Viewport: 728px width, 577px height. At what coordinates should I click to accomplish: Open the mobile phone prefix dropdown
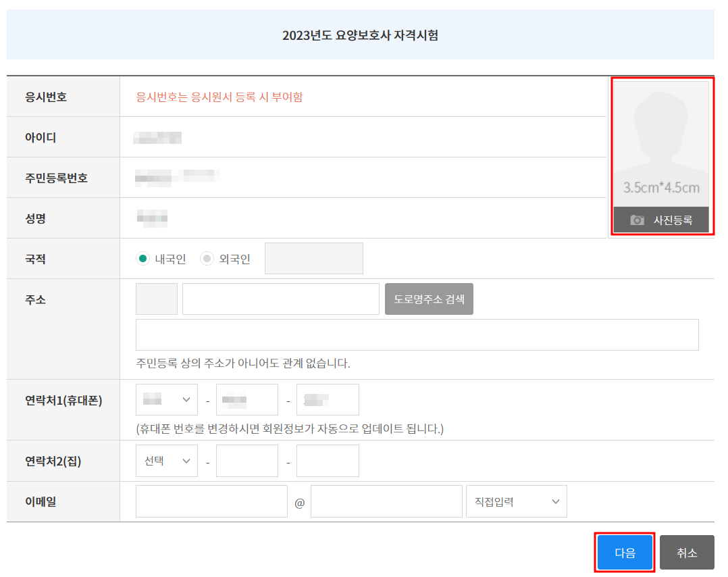pyautogui.click(x=166, y=399)
